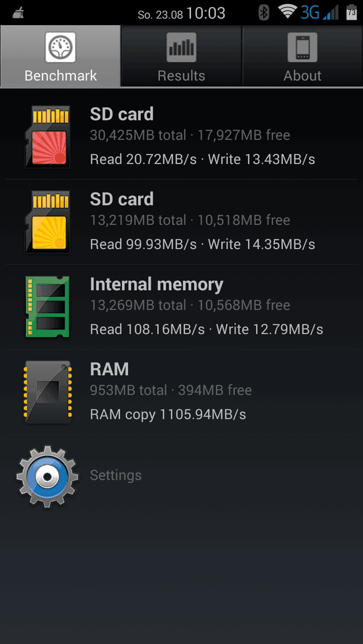
Task: Open the blue gear Settings icon
Action: (47, 477)
